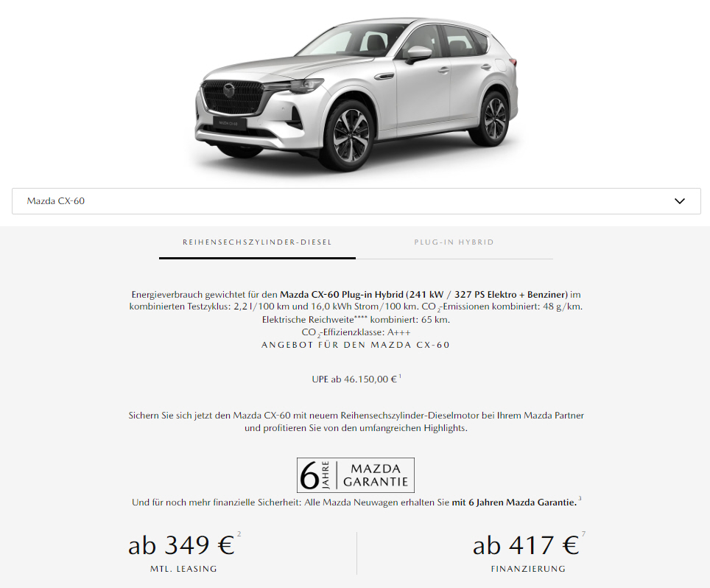Click the dropdown chevron arrow
Image resolution: width=710 pixels, height=588 pixels.
click(x=680, y=201)
